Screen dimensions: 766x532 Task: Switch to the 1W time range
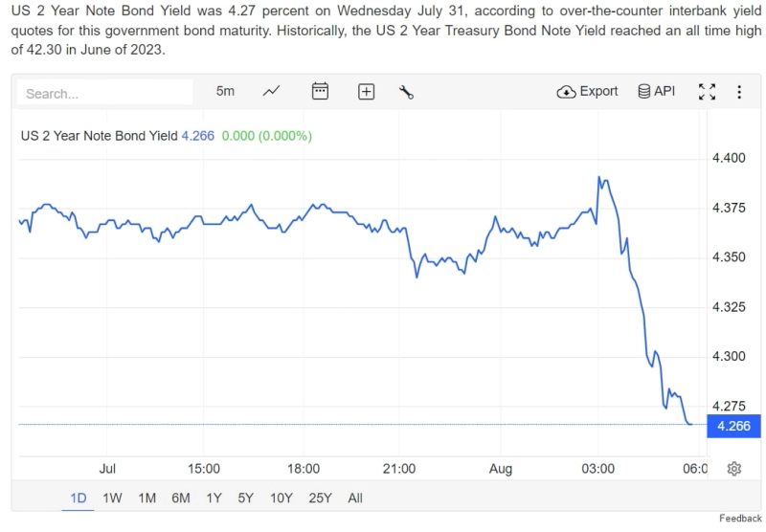(112, 498)
